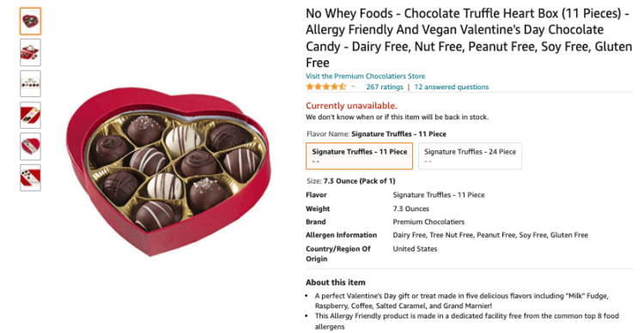Screen dimensions: 644x333
Task: Open the 12 answered questions link
Action: (452, 87)
